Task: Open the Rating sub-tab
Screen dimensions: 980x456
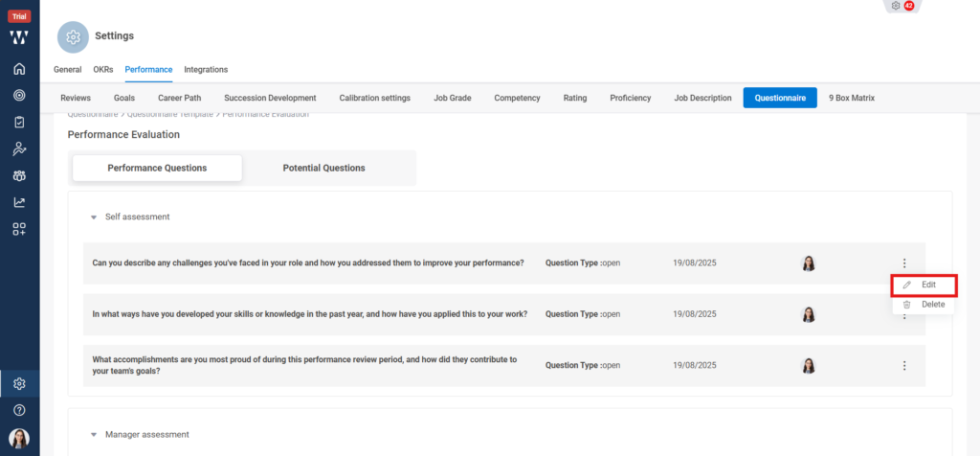Action: coord(575,98)
